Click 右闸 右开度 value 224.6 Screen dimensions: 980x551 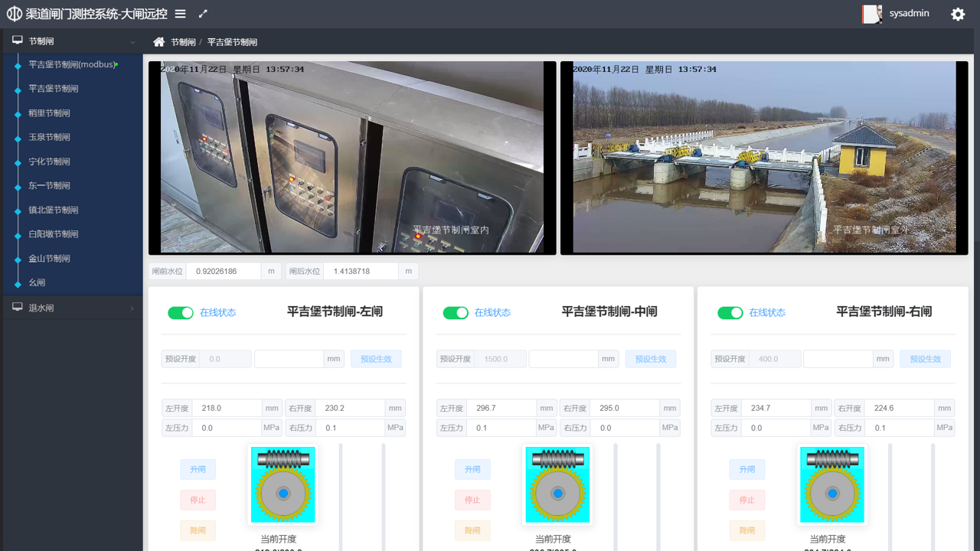click(x=900, y=408)
